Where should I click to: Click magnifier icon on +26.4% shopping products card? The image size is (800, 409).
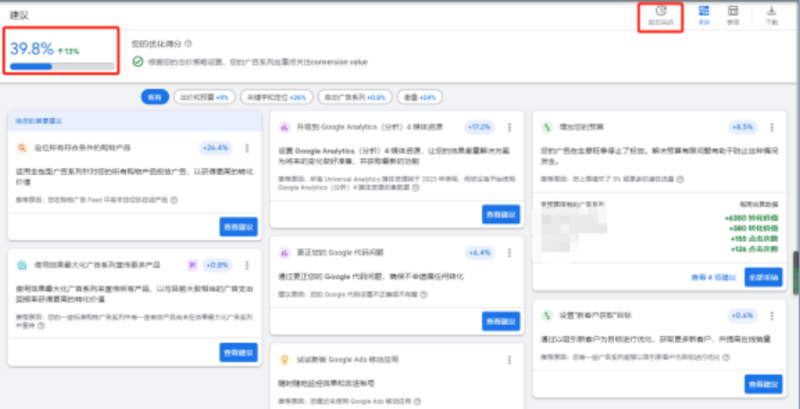point(22,148)
